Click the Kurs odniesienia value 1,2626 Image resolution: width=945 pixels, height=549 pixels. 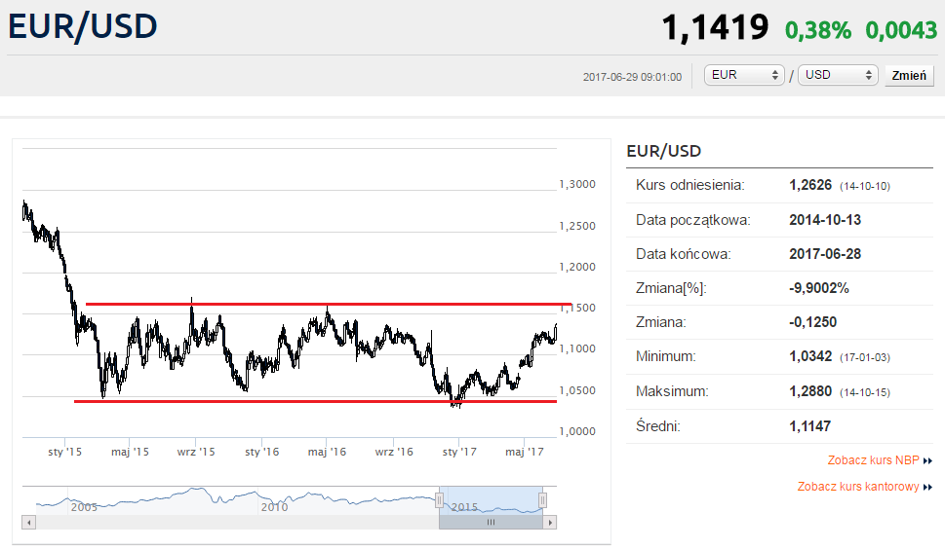coord(810,185)
